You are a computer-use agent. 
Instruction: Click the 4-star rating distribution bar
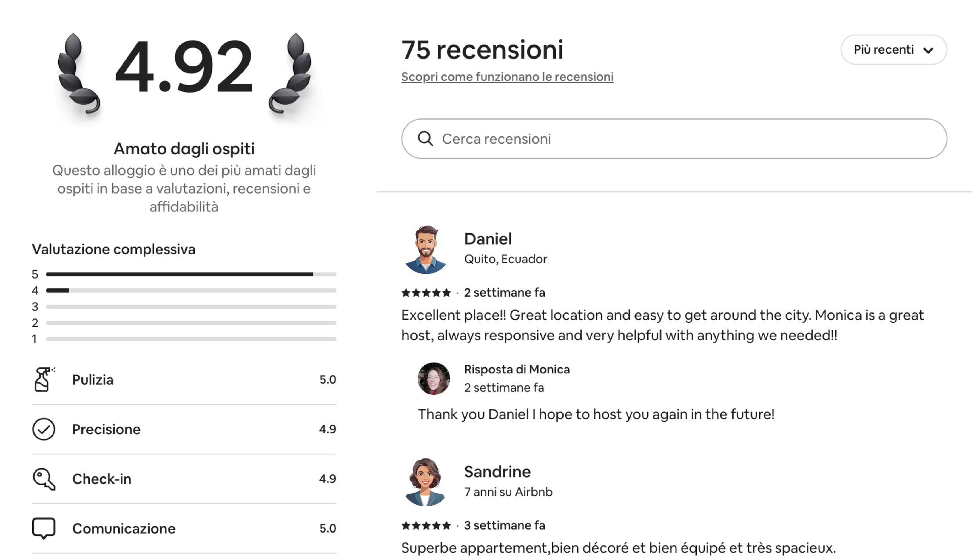coord(191,291)
